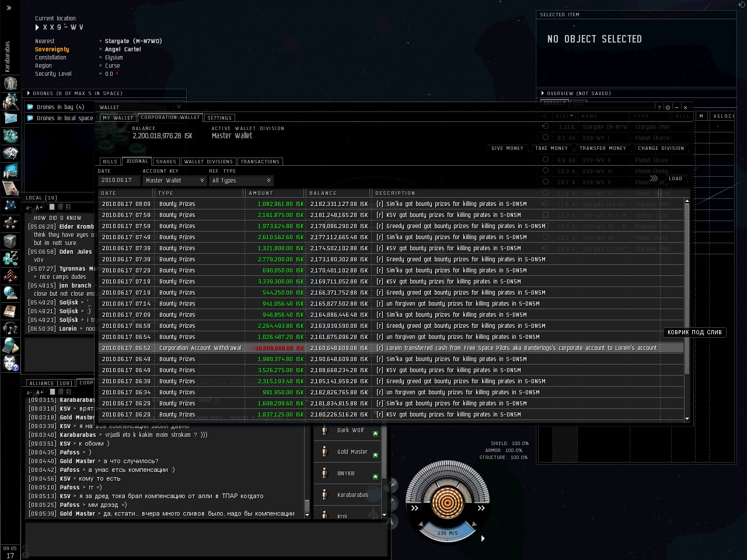The width and height of the screenshot is (747, 560).
Task: Click Karabarabas in the chat member list
Action: click(x=352, y=495)
